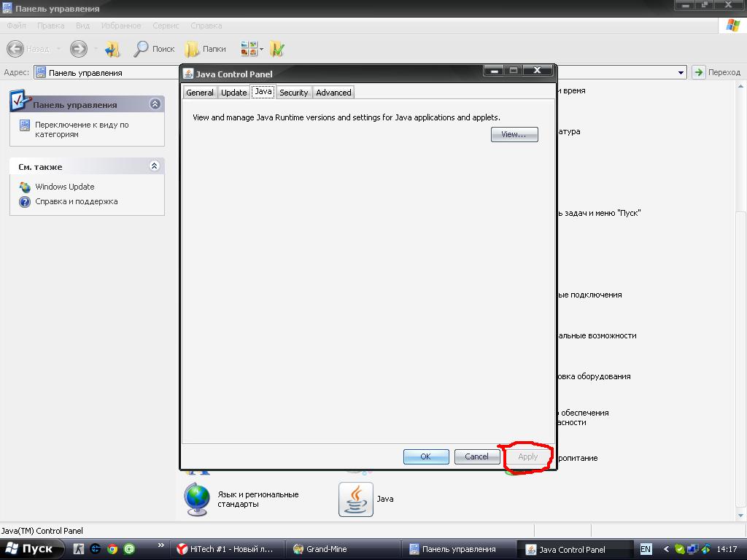Click the music note tray icon

point(705,550)
